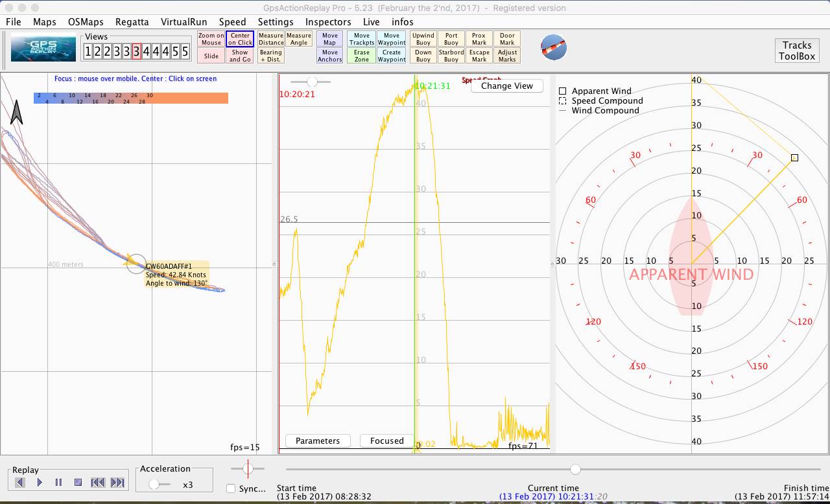830x504 pixels.
Task: Select the Move Map tool
Action: point(329,38)
